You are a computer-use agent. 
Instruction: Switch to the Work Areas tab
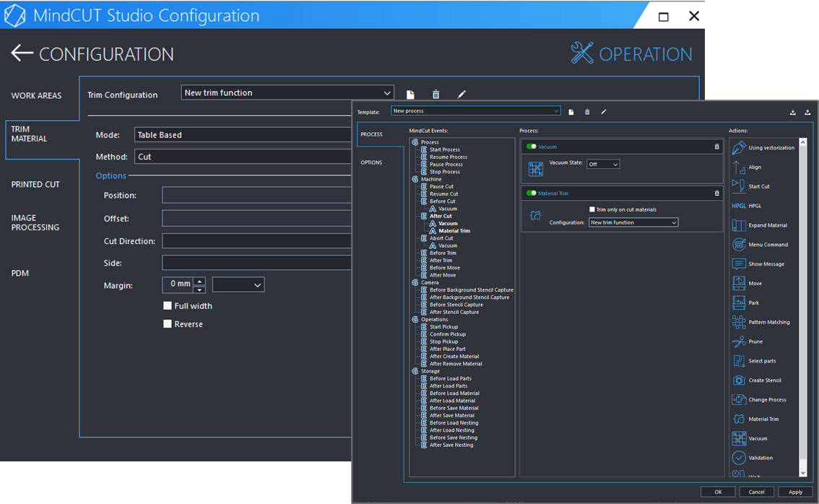(x=37, y=95)
